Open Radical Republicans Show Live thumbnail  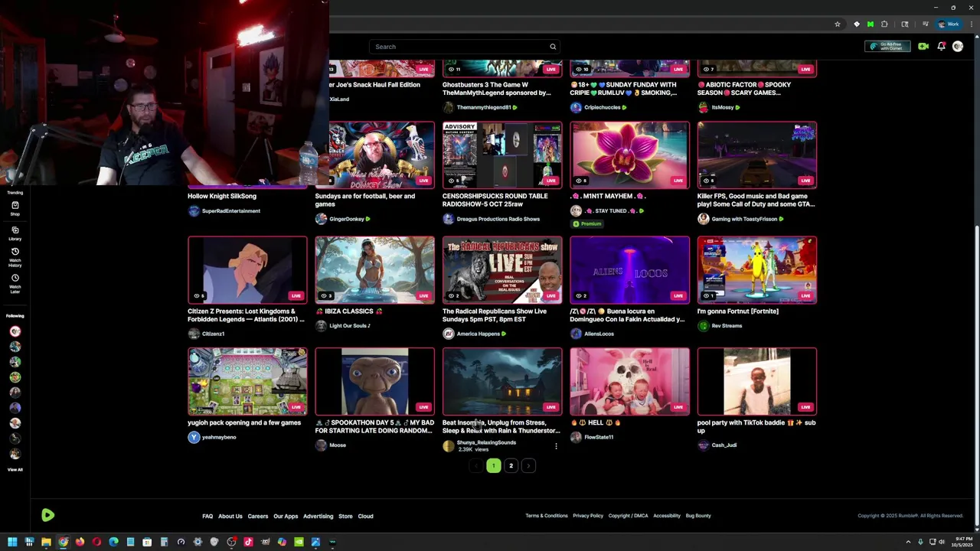tap(502, 270)
